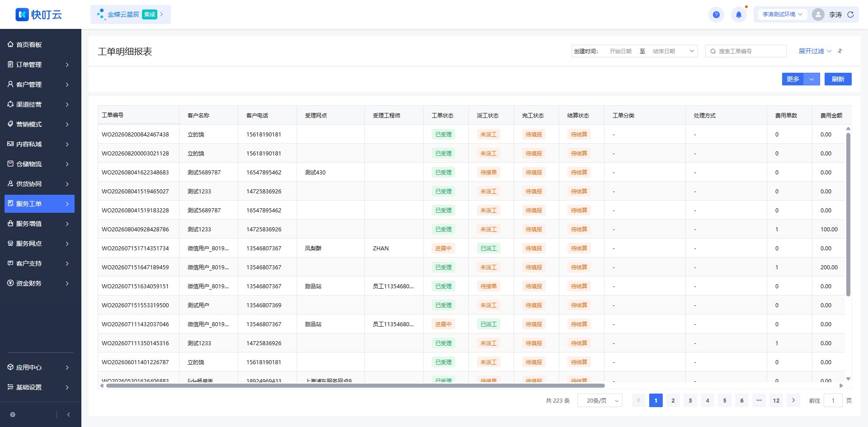Click the 内容私域 mail icon
The width and height of the screenshot is (868, 427).
[x=10, y=144]
